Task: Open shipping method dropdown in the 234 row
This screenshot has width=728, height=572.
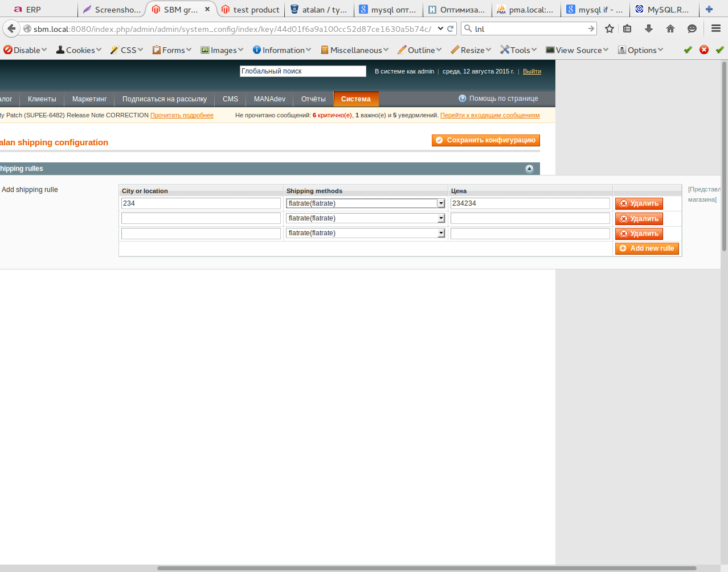Action: click(366, 203)
